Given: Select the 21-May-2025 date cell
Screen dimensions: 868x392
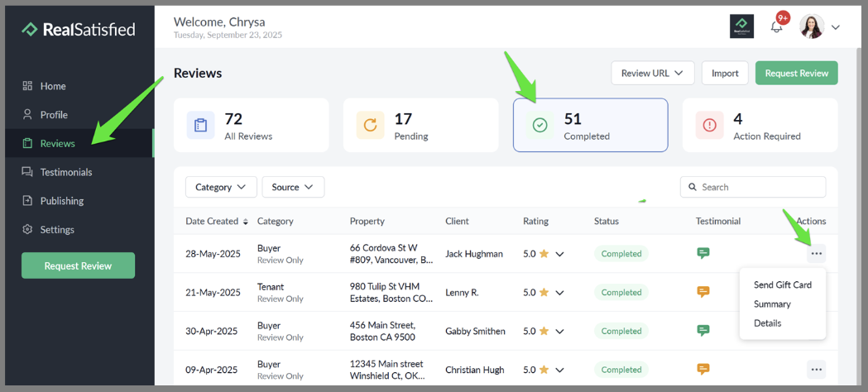Looking at the screenshot, I should pos(213,293).
